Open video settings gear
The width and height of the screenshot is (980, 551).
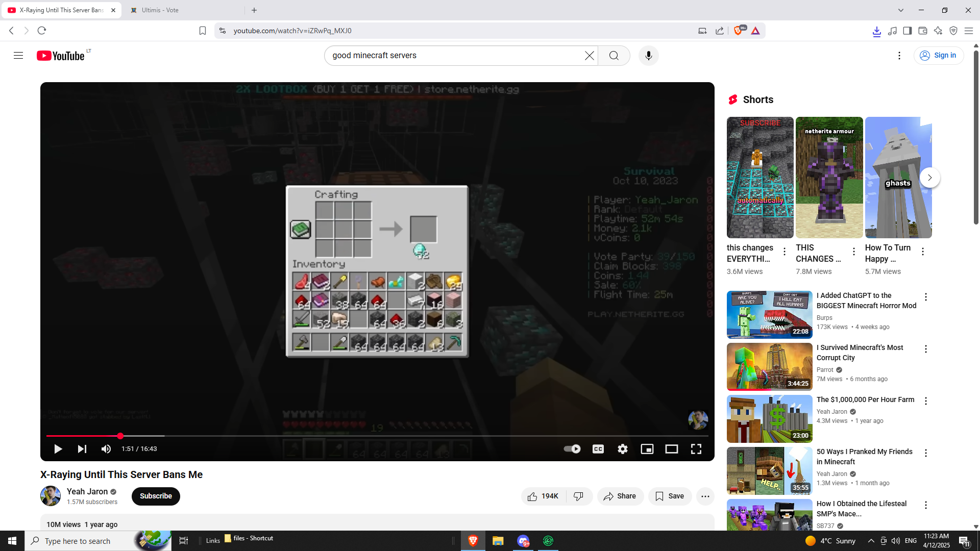pyautogui.click(x=622, y=449)
